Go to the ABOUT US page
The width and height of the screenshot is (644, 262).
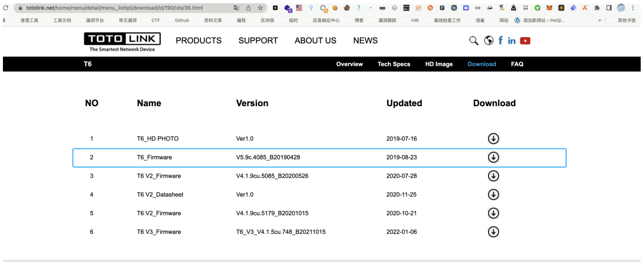point(315,41)
